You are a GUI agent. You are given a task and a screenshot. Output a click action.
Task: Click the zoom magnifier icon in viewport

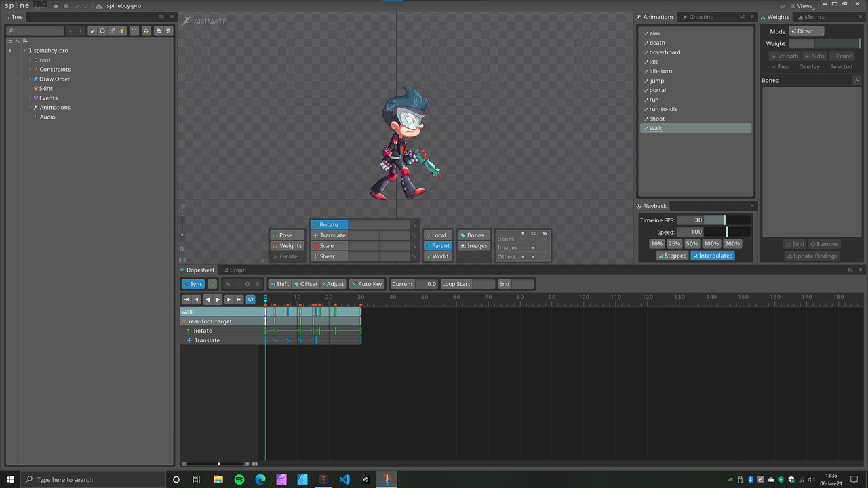(182, 249)
